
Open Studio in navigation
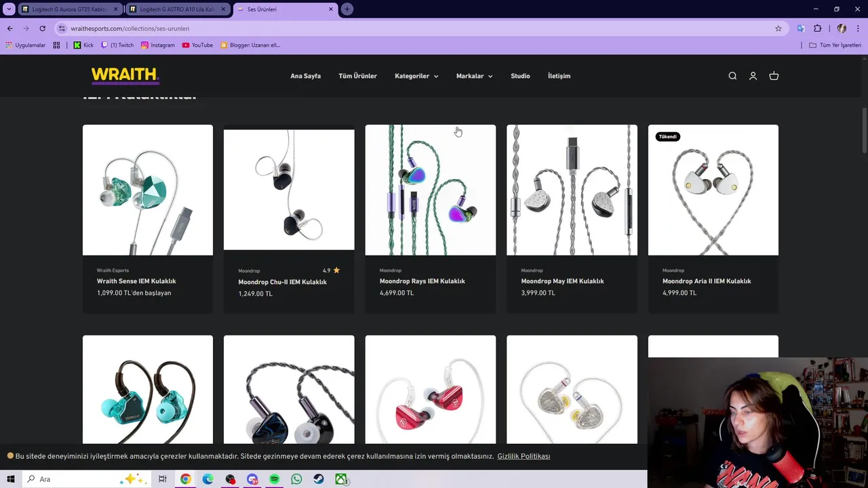[x=520, y=76]
